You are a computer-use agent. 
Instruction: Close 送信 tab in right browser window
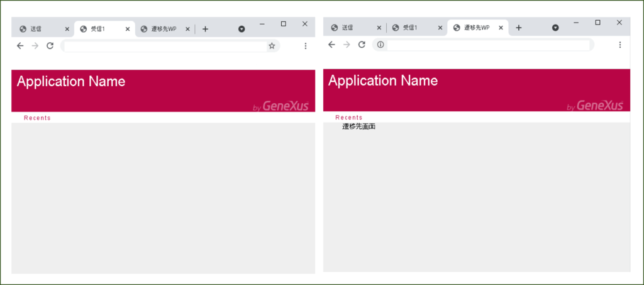[x=379, y=28]
